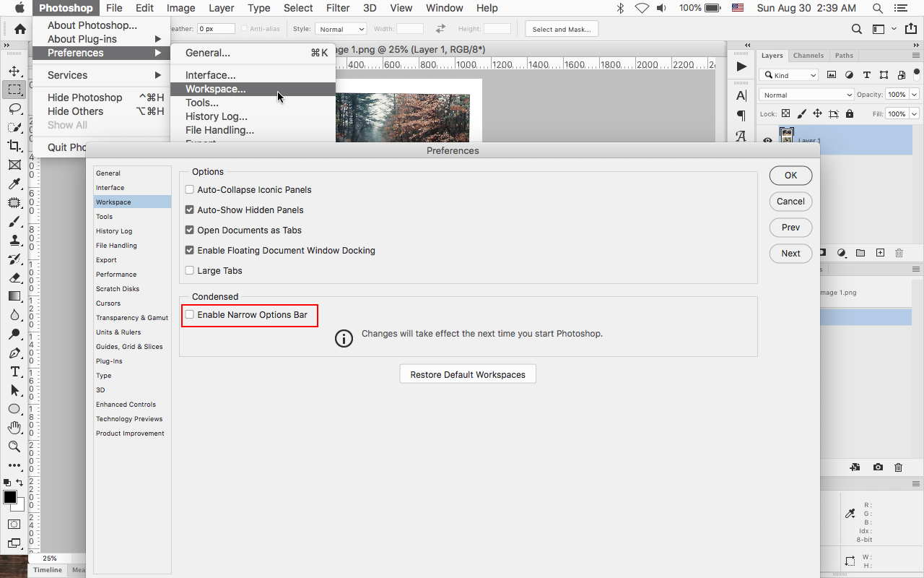Lock transparent pixels in the Layers panel
Screen dimensions: 924x578
786,113
